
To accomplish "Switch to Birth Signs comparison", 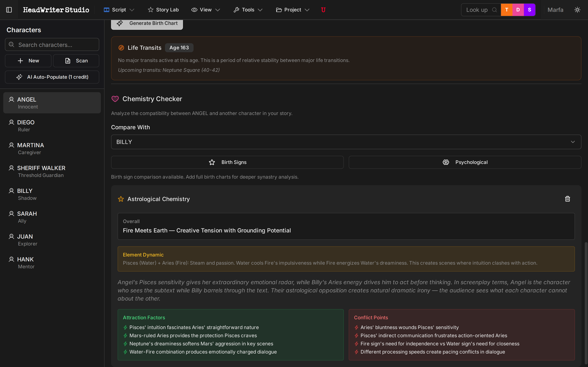I will [227, 162].
